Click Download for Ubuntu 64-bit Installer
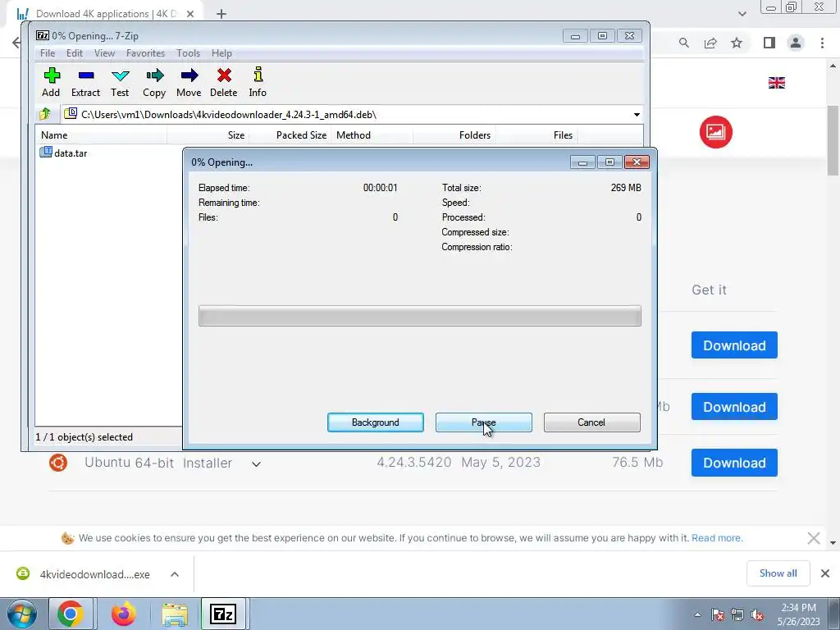This screenshot has width=840, height=630. pyautogui.click(x=734, y=463)
